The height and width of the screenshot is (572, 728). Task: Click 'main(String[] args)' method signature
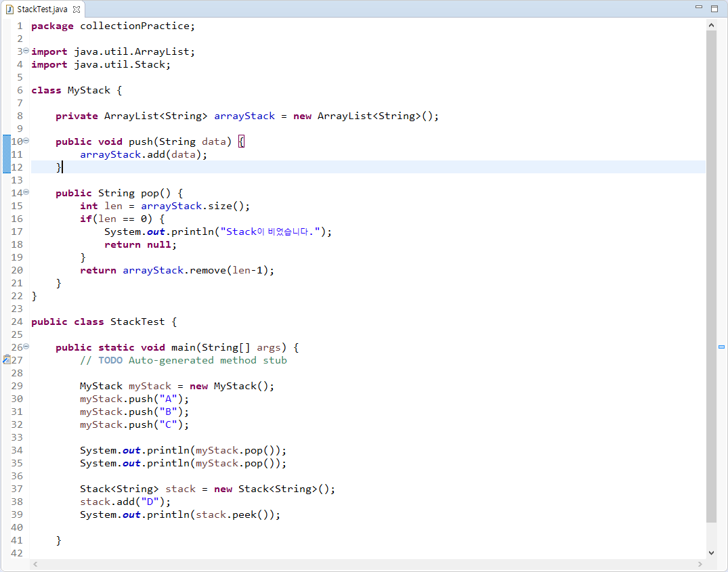coord(229,347)
